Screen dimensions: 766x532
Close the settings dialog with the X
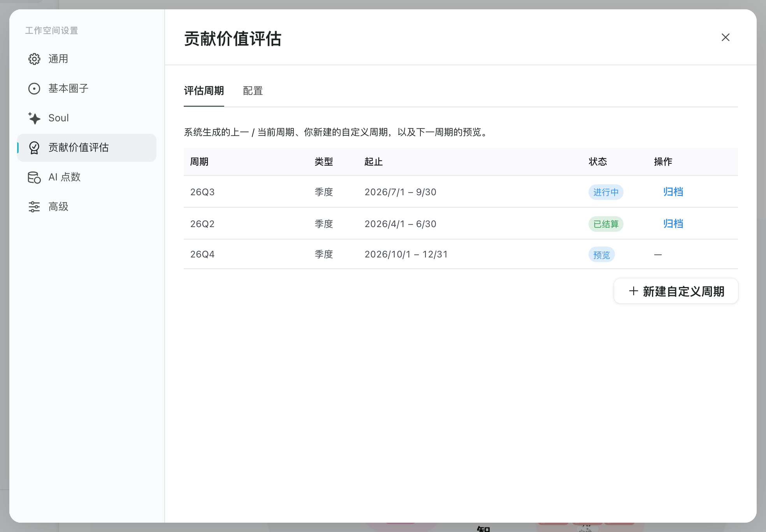click(x=726, y=37)
